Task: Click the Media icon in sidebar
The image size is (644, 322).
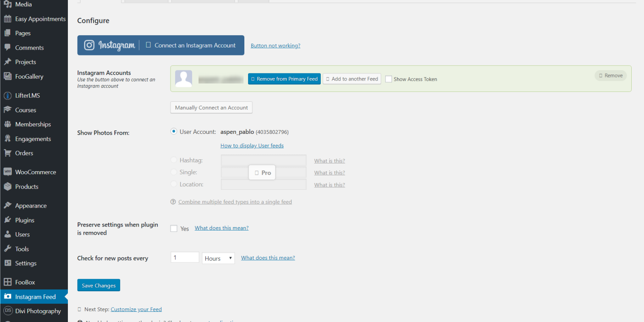Action: 8,5
